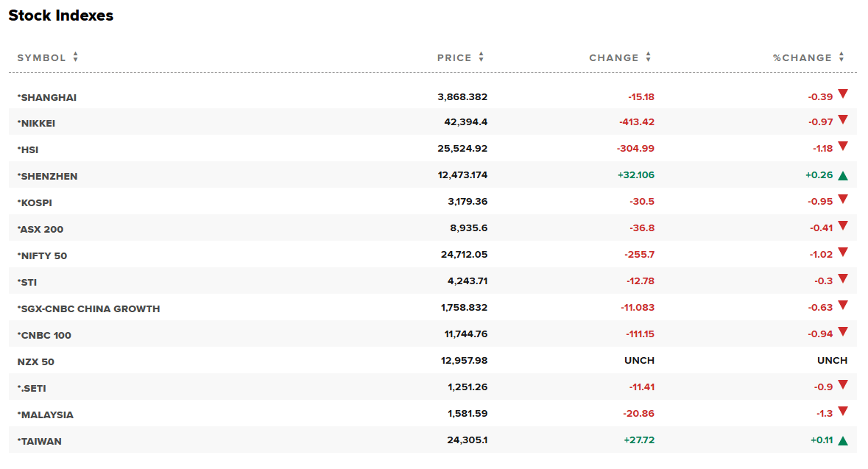This screenshot has height=469, width=868.
Task: Click the CHANGE column header label
Action: [x=614, y=57]
